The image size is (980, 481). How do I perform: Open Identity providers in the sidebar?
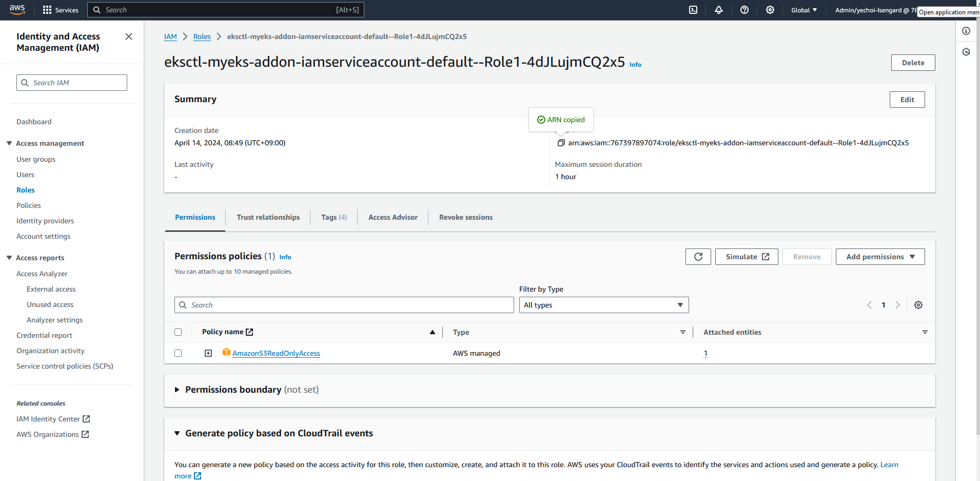pyautogui.click(x=45, y=221)
